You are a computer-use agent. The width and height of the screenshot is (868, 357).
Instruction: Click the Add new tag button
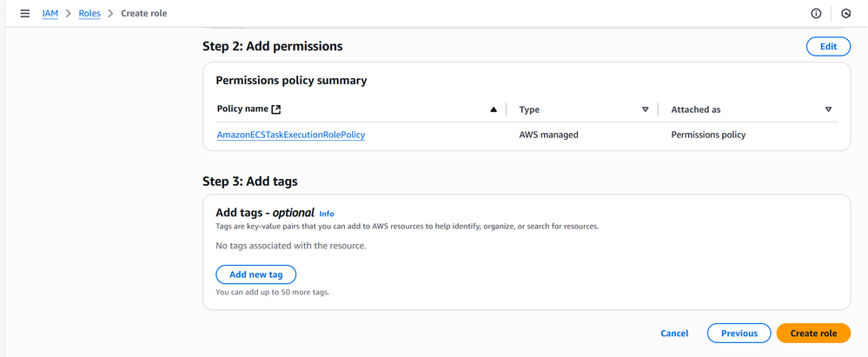click(255, 274)
